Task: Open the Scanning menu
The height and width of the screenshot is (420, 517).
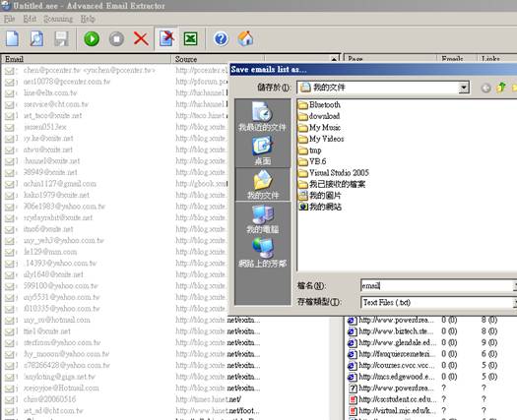Action: (58, 19)
